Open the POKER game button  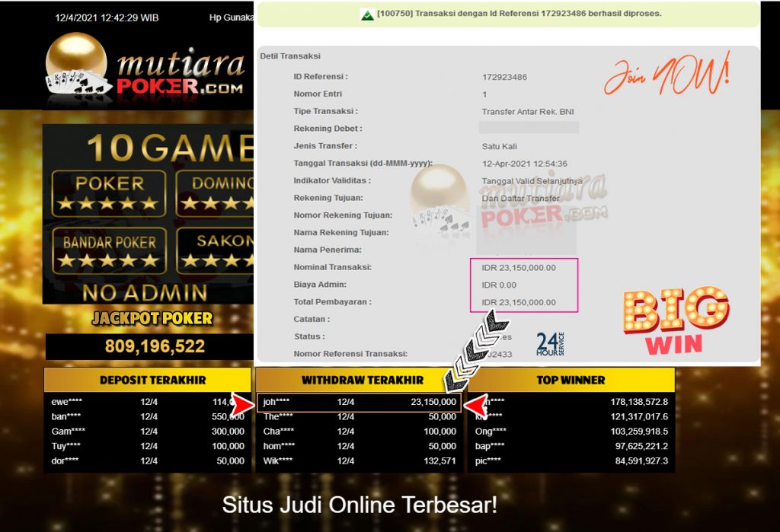click(x=109, y=193)
